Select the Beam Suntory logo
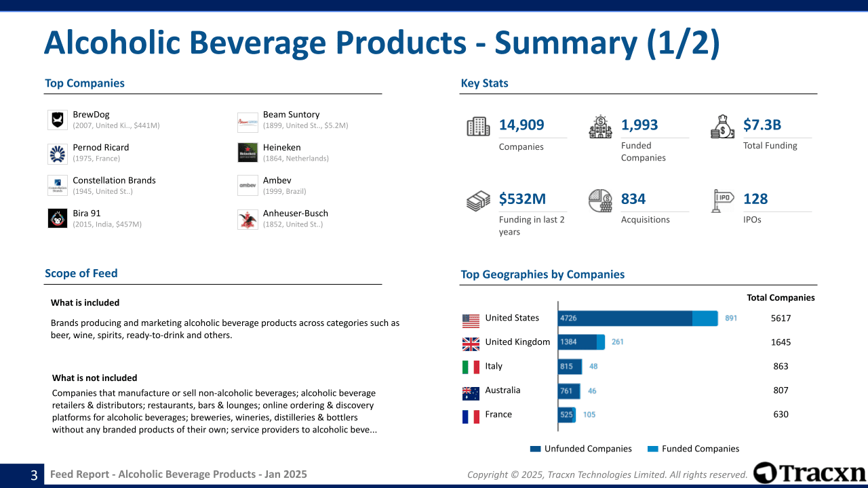Image resolution: width=868 pixels, height=488 pixels. pyautogui.click(x=248, y=119)
